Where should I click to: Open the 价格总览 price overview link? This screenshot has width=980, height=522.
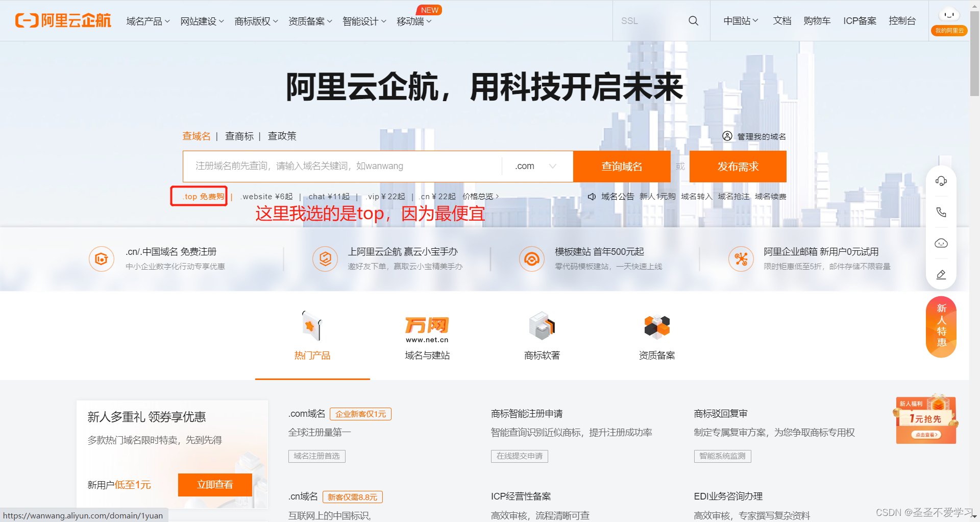pos(481,197)
